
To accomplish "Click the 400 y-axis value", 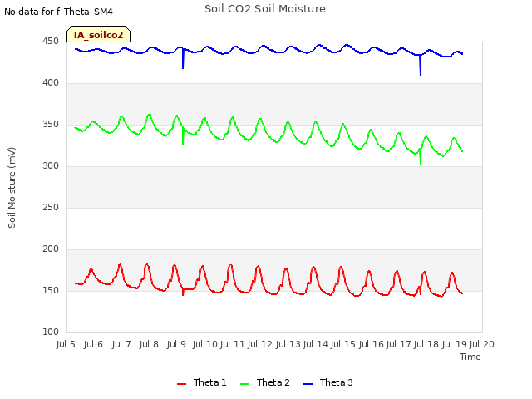I will click(51, 83).
